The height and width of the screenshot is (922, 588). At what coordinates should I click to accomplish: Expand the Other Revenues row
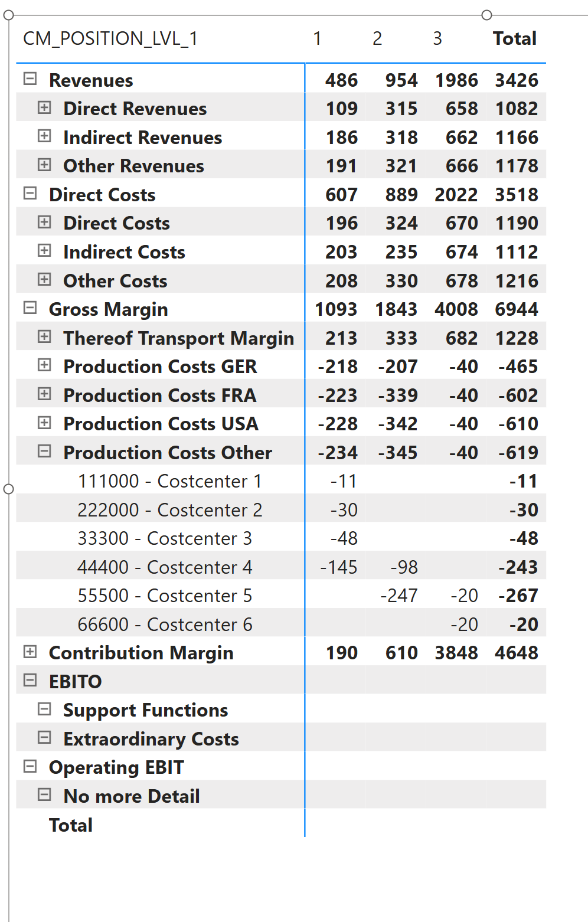[44, 165]
